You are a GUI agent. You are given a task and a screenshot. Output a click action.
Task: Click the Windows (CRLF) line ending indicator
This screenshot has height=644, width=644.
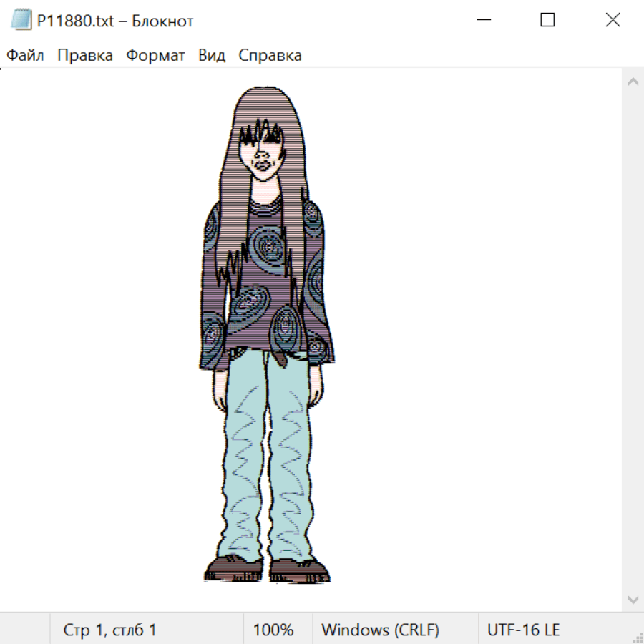(x=380, y=630)
